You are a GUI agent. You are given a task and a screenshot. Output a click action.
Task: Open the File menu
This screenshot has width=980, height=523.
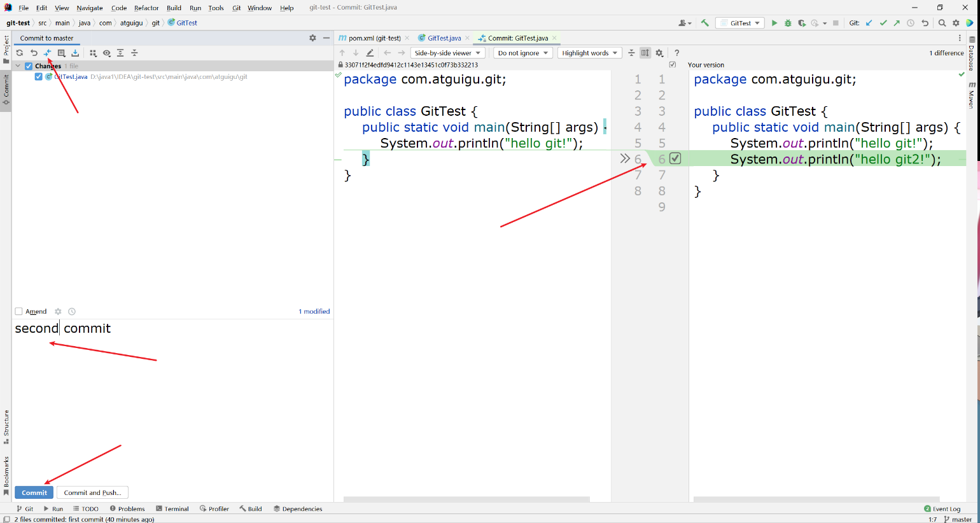click(24, 8)
